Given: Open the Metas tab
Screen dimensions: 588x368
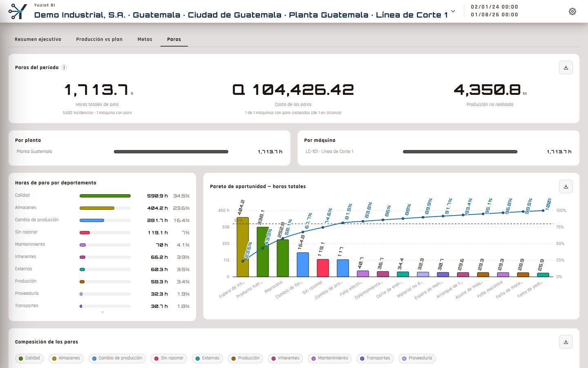Looking at the screenshot, I should 145,39.
